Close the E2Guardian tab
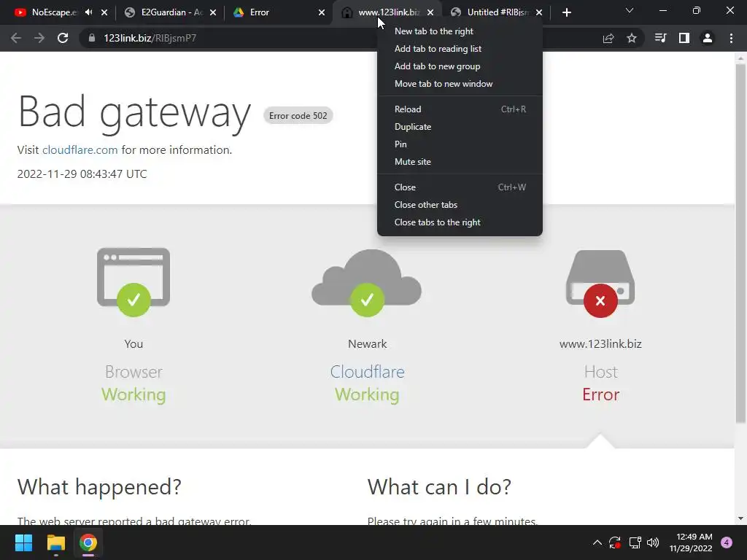The width and height of the screenshot is (747, 560). coord(213,12)
